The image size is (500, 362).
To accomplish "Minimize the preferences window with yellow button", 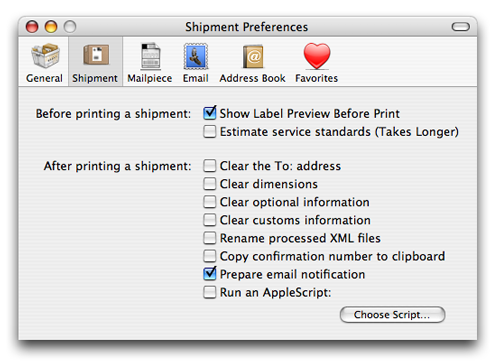I will [51, 27].
